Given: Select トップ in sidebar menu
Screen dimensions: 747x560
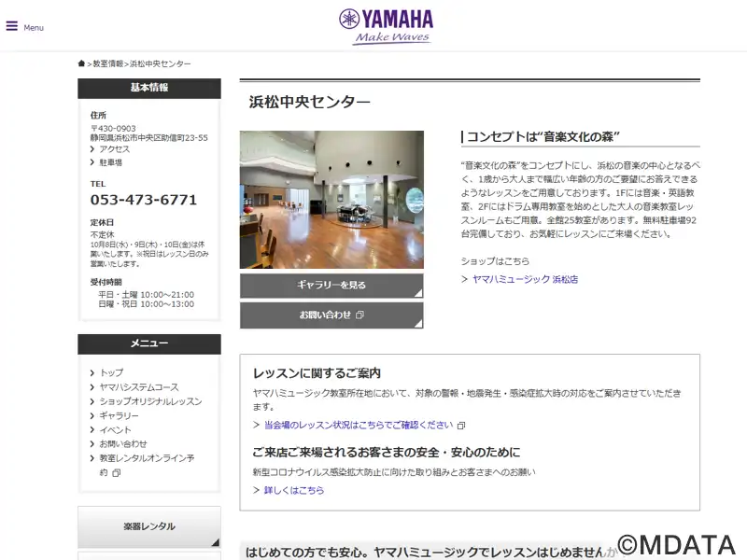Looking at the screenshot, I should click(111, 372).
